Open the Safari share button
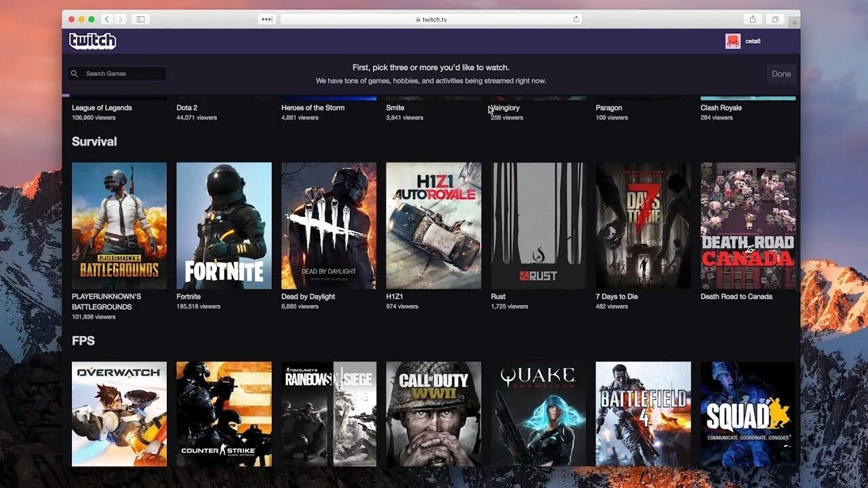This screenshot has height=488, width=868. pyautogui.click(x=753, y=20)
